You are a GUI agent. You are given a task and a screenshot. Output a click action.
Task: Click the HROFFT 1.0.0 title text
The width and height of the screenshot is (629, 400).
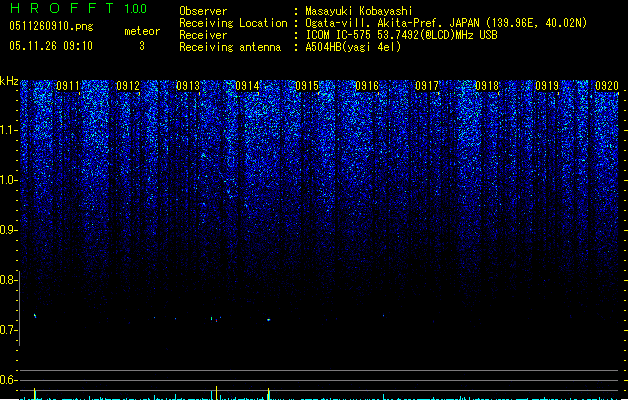click(79, 8)
